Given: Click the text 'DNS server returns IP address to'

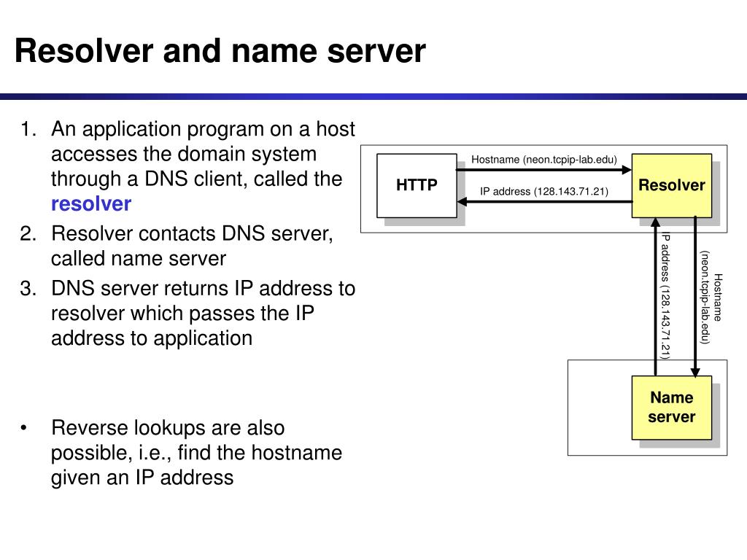Looking at the screenshot, I should click(x=203, y=289).
